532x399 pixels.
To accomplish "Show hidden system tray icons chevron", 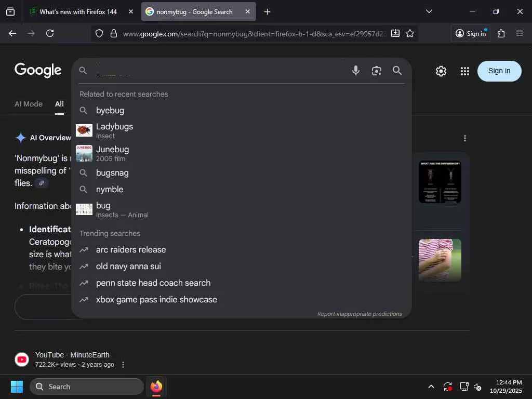I will (431, 387).
